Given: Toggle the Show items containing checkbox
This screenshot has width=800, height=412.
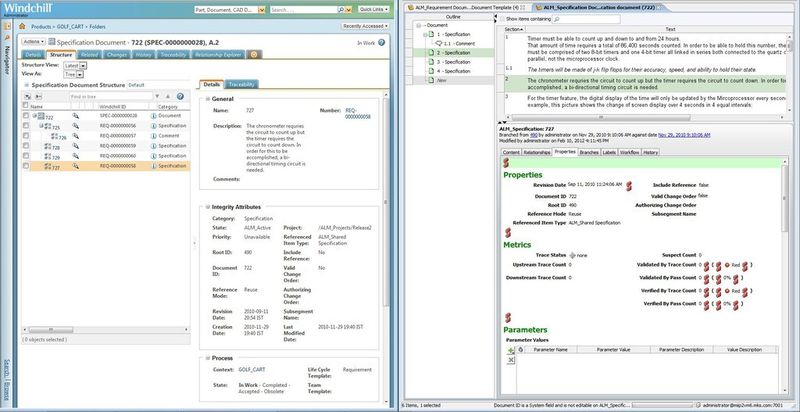Looking at the screenshot, I should pos(502,19).
